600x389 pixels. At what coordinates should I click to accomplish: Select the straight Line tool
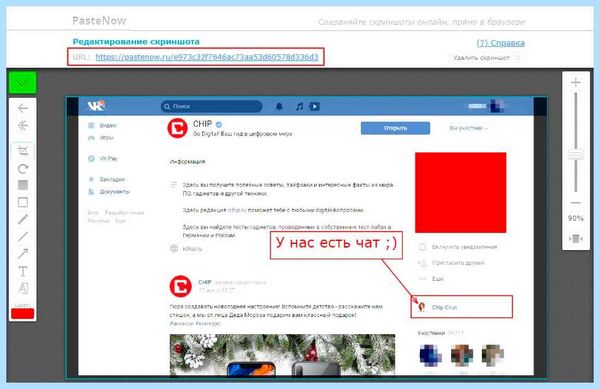coord(23,236)
